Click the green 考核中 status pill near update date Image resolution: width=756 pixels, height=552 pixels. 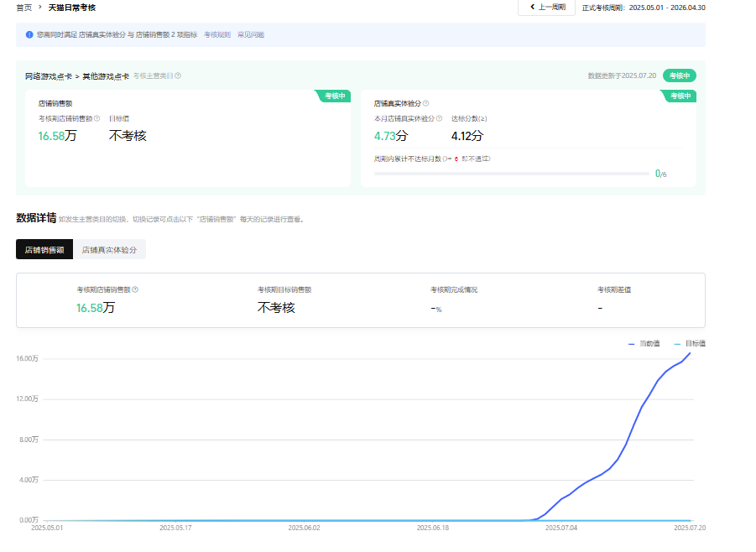(679, 76)
